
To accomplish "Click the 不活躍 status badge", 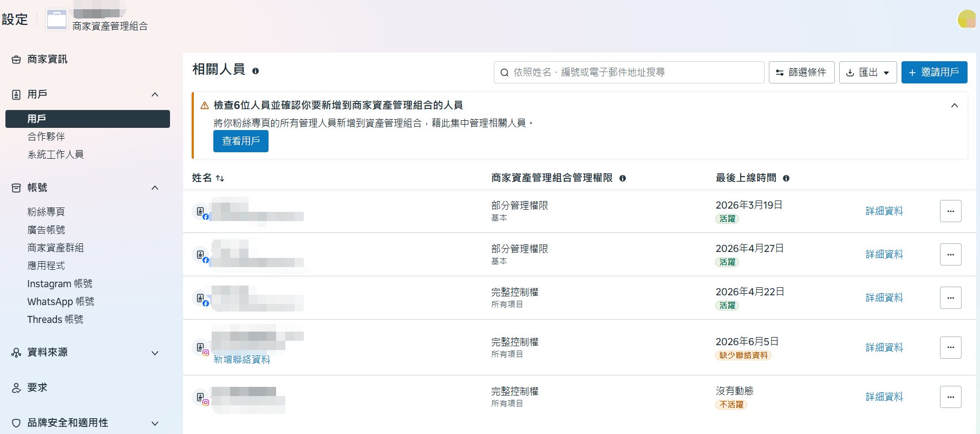I will [x=731, y=405].
